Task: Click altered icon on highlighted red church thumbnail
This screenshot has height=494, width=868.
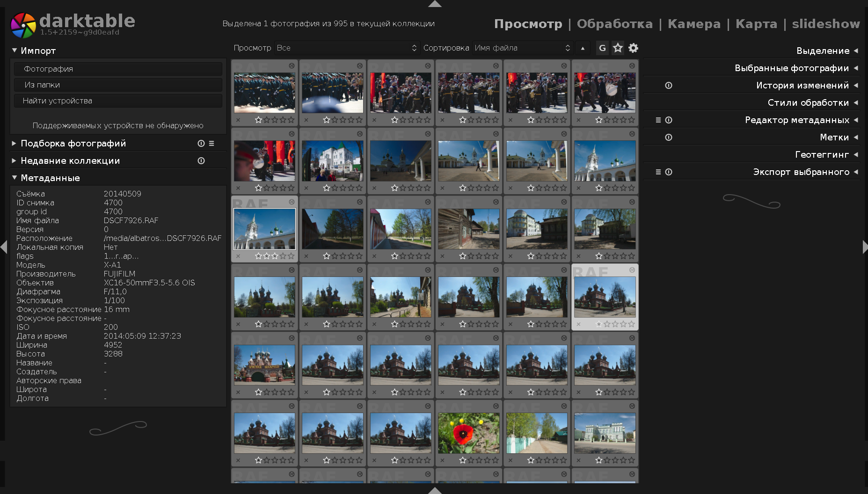Action: tap(632, 270)
